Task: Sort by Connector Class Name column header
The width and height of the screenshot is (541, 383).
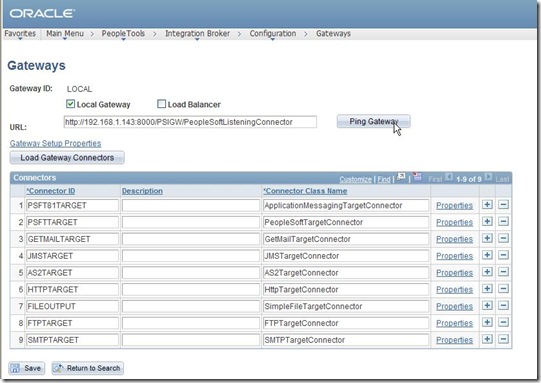Action: (305, 191)
